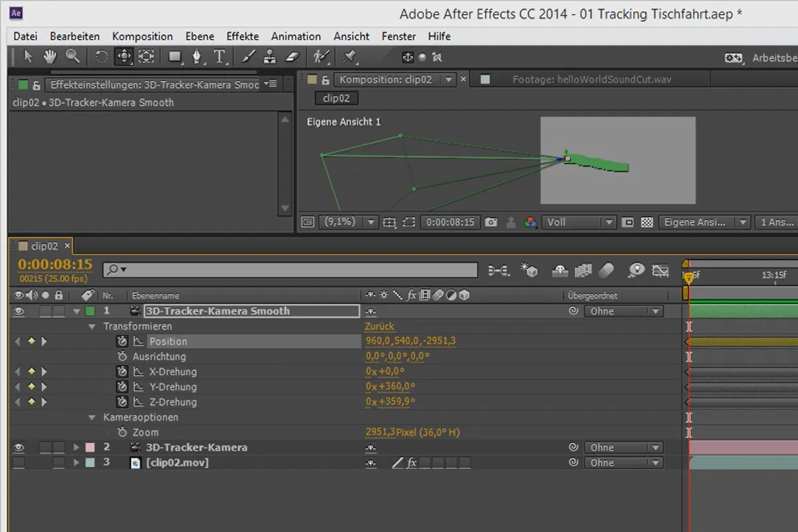This screenshot has width=798, height=532.
Task: Go to next Z-Drehung keyframe
Action: (x=44, y=402)
